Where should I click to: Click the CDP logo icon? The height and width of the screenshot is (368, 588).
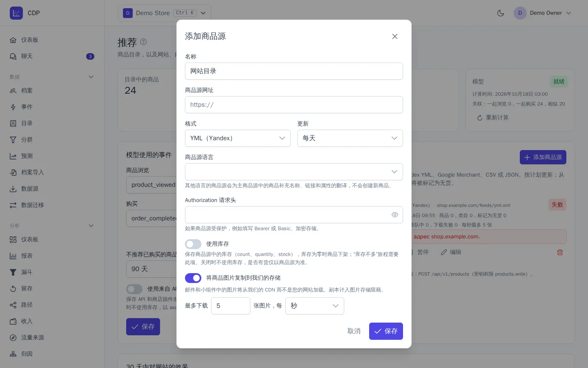(x=16, y=13)
